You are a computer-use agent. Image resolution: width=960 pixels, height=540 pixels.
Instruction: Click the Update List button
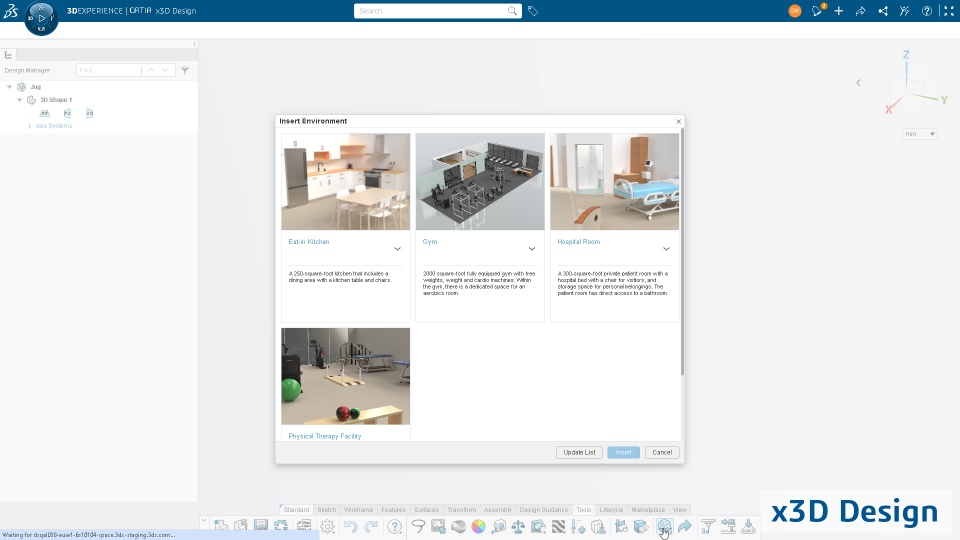point(579,452)
